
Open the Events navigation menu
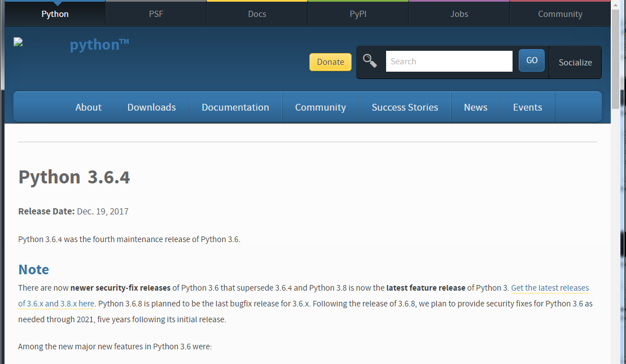click(527, 107)
